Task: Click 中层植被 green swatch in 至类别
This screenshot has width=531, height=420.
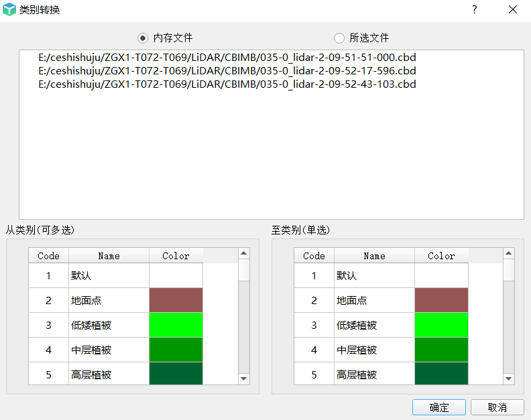Action: (441, 350)
